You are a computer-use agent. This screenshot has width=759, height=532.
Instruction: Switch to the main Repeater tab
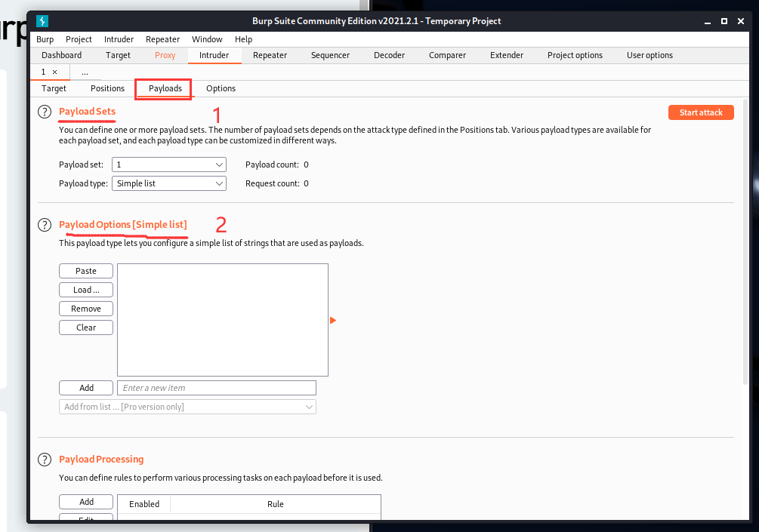pos(270,55)
